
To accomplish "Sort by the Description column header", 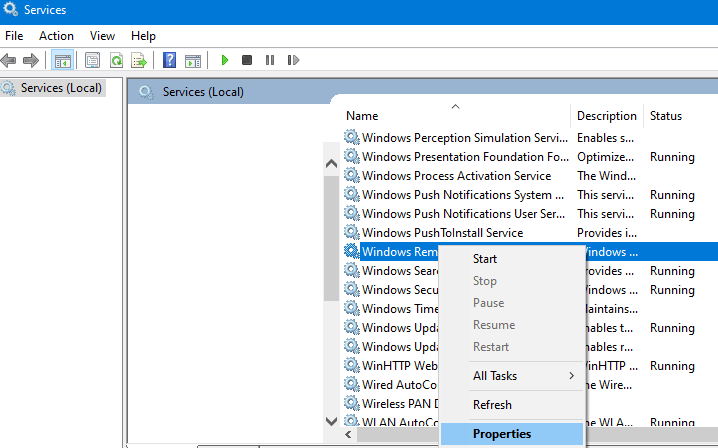I will pyautogui.click(x=607, y=115).
